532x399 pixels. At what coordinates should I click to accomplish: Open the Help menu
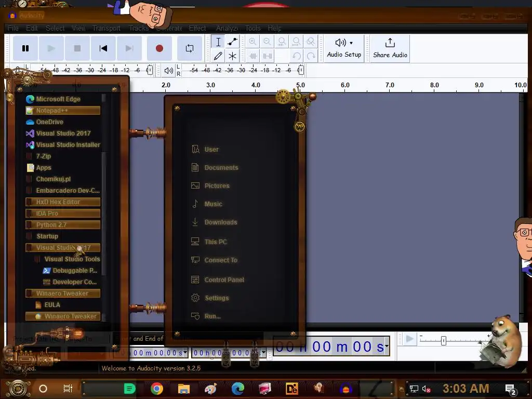click(x=274, y=28)
